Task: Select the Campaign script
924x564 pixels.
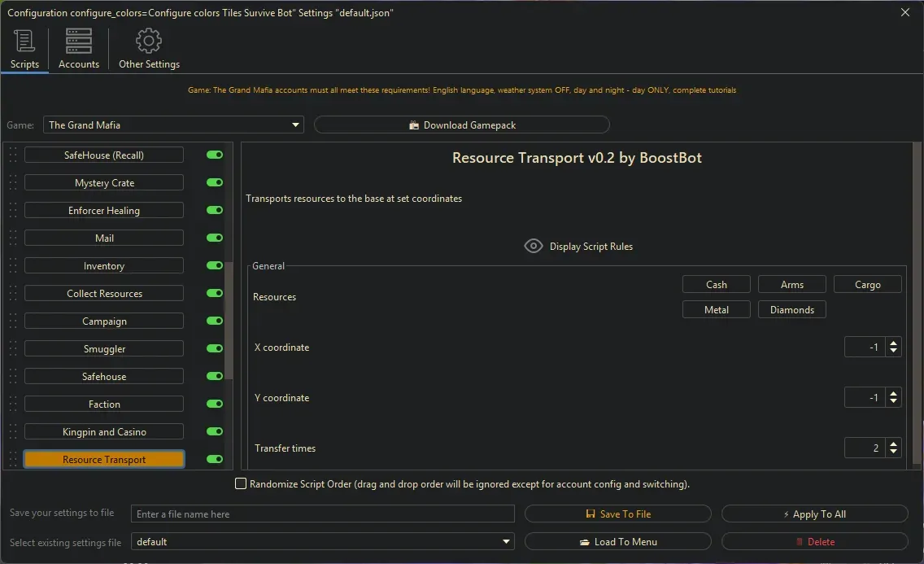Action: [x=104, y=321]
